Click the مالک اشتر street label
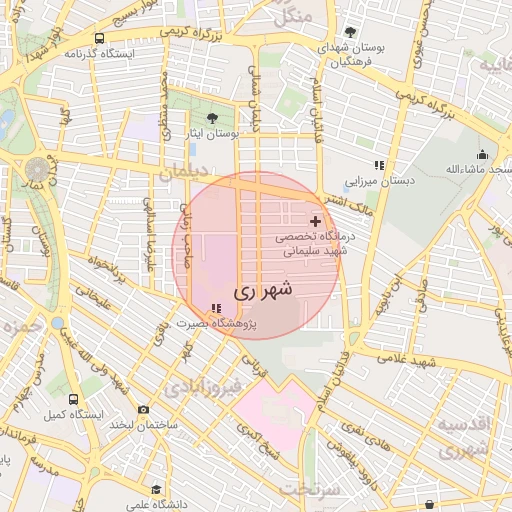The width and height of the screenshot is (512, 512). (x=349, y=206)
